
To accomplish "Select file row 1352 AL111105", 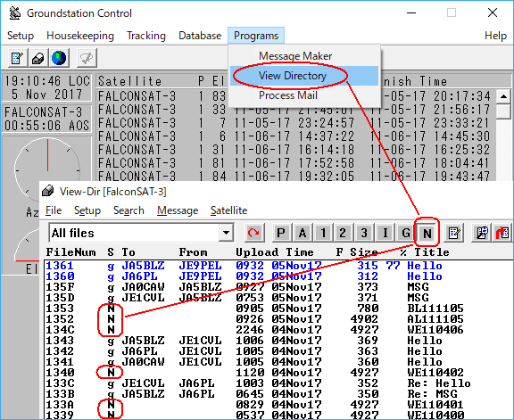I will [x=278, y=319].
